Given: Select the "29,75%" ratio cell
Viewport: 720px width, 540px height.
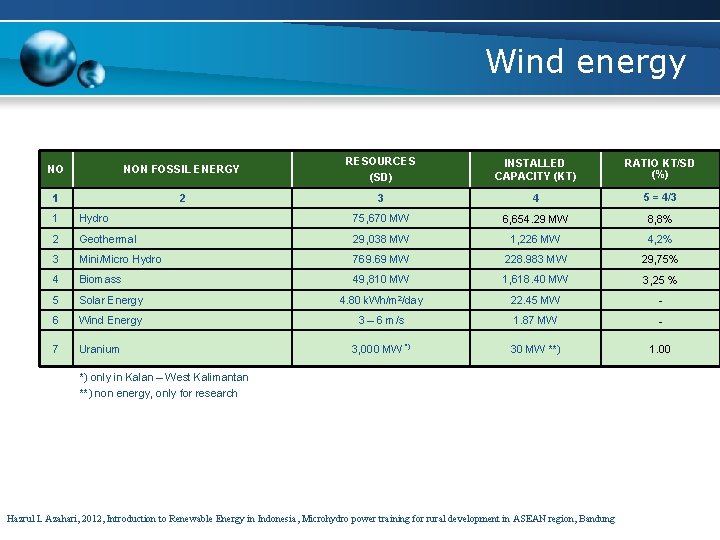Looking at the screenshot, I should click(x=659, y=259).
